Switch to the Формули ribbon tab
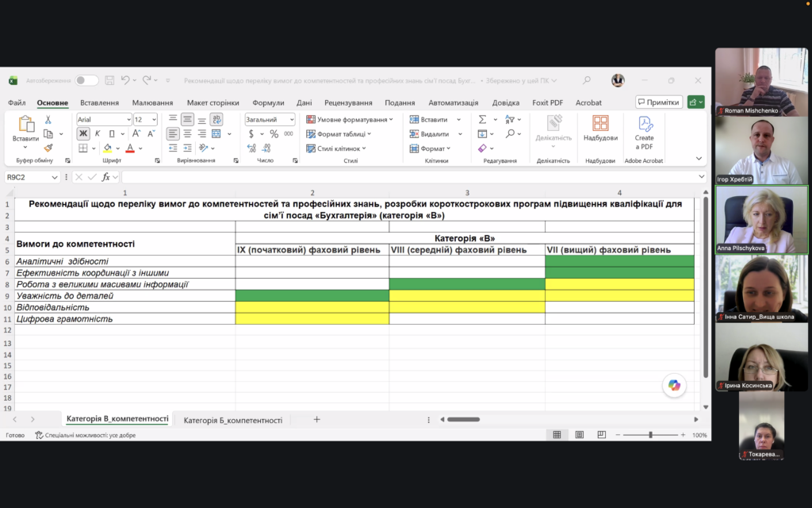Screen dimensions: 812x508 (268, 102)
